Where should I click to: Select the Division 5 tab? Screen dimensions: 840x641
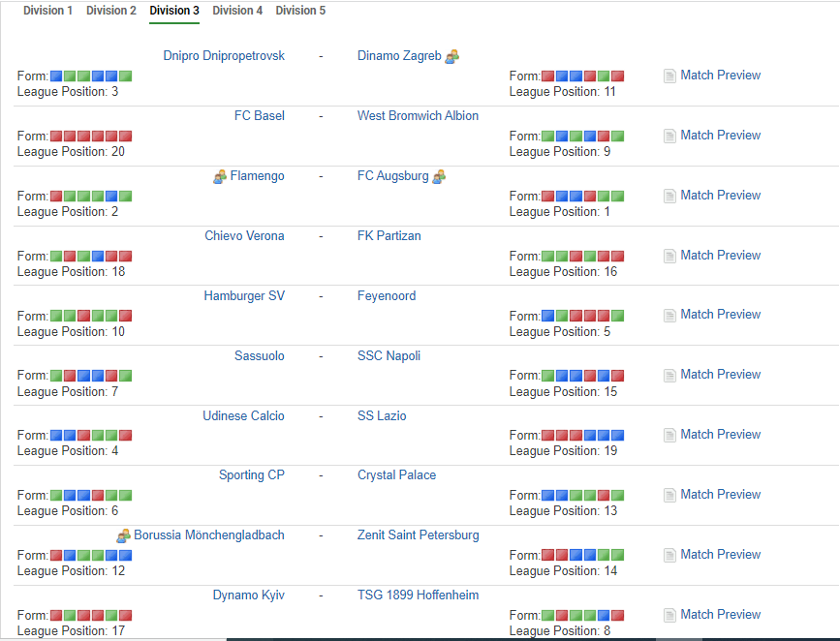coord(300,11)
